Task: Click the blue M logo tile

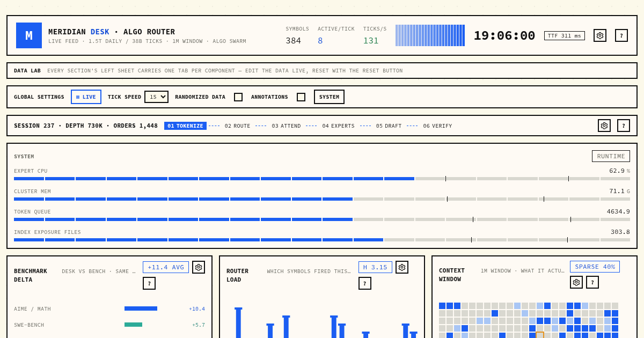Action: pyautogui.click(x=29, y=35)
